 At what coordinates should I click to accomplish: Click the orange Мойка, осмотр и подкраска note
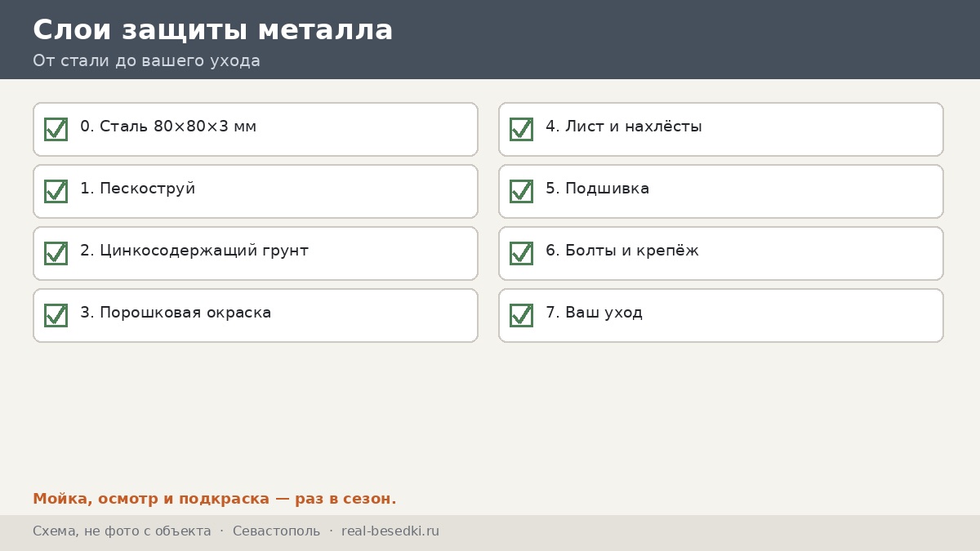pyautogui.click(x=215, y=499)
